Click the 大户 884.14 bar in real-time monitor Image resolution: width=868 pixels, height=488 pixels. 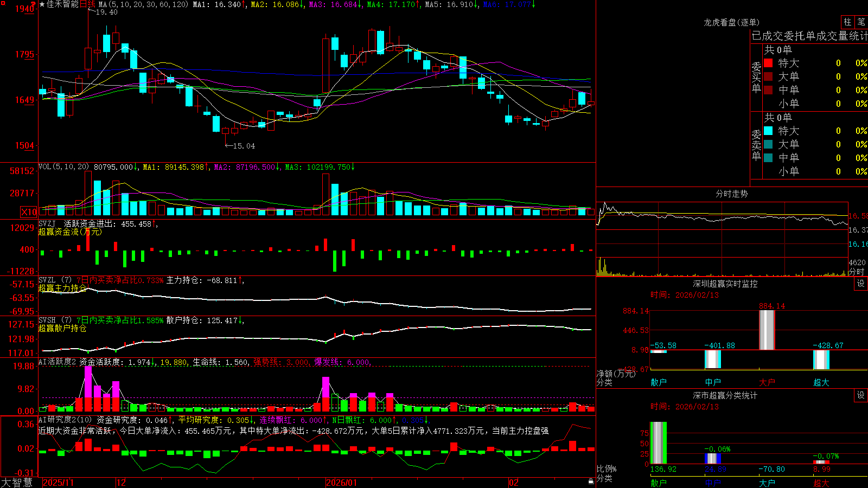(x=767, y=330)
